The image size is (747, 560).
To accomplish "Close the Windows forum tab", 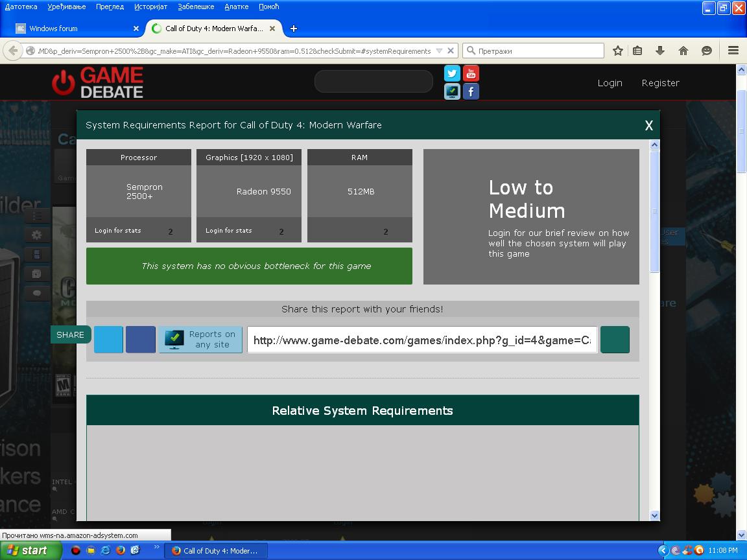I will coord(136,29).
